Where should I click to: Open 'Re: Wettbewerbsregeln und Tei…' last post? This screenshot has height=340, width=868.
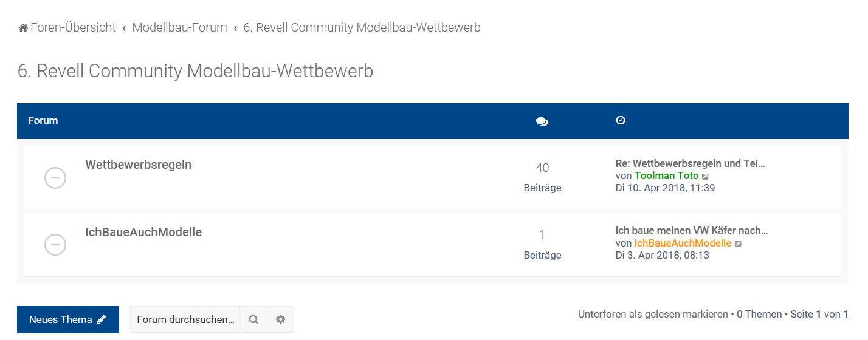(690, 163)
